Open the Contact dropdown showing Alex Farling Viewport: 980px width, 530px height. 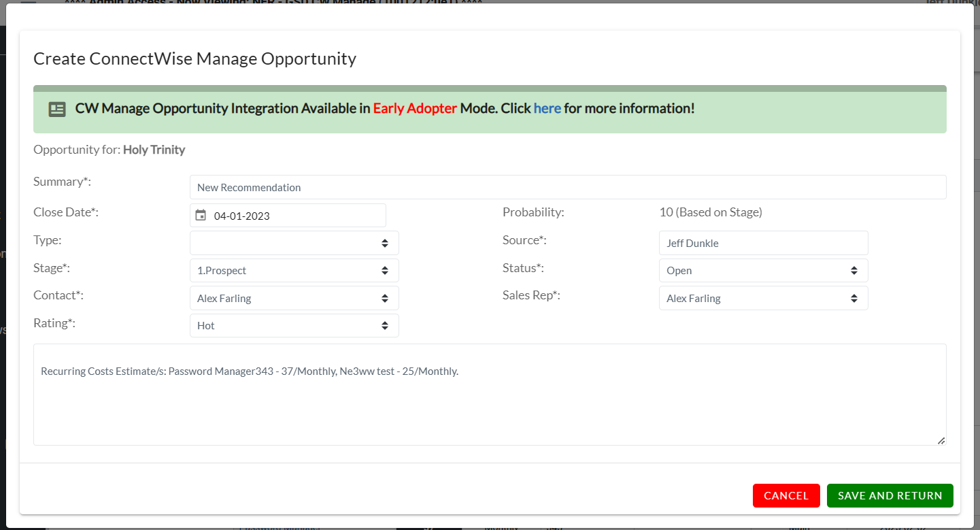point(294,298)
